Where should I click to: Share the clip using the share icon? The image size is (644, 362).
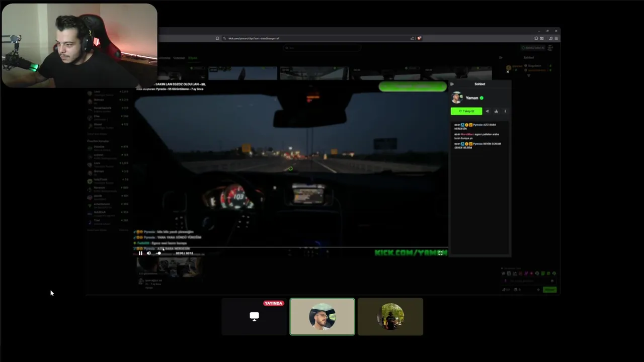point(487,111)
